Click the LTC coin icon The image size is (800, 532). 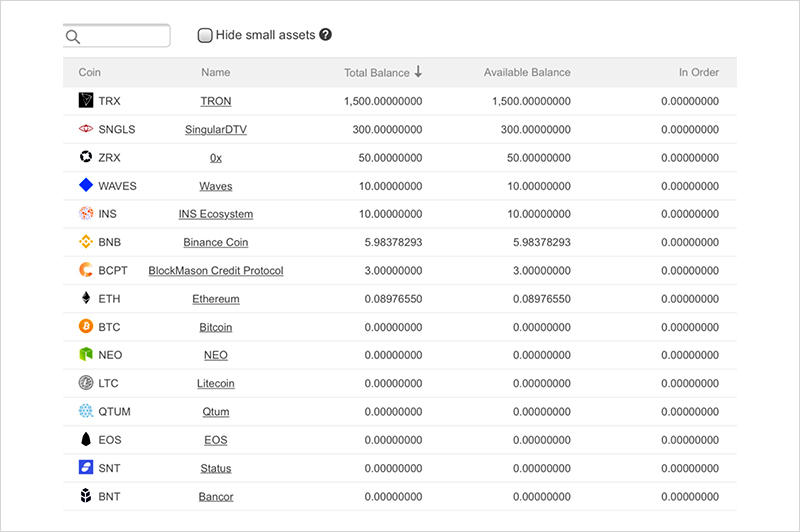86,383
